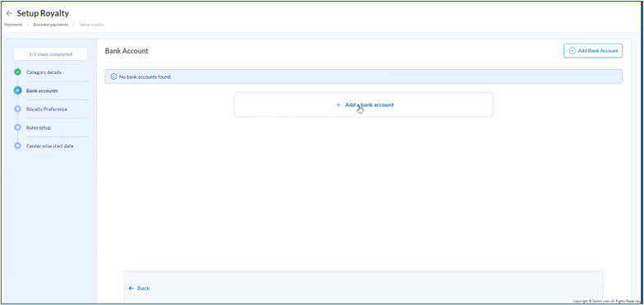Click the active Bank accounts step circle

17,90
